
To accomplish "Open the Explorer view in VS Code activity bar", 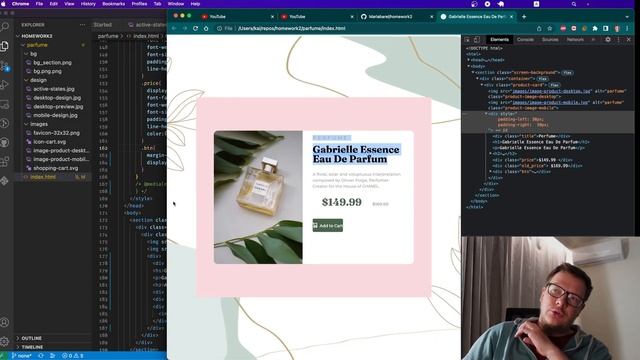I will pyautogui.click(x=5, y=46).
